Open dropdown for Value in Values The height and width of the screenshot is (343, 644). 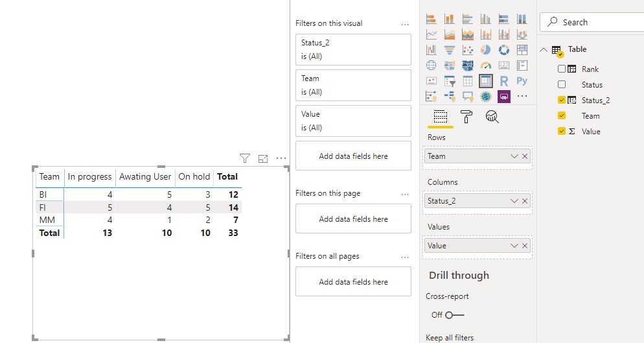[514, 246]
